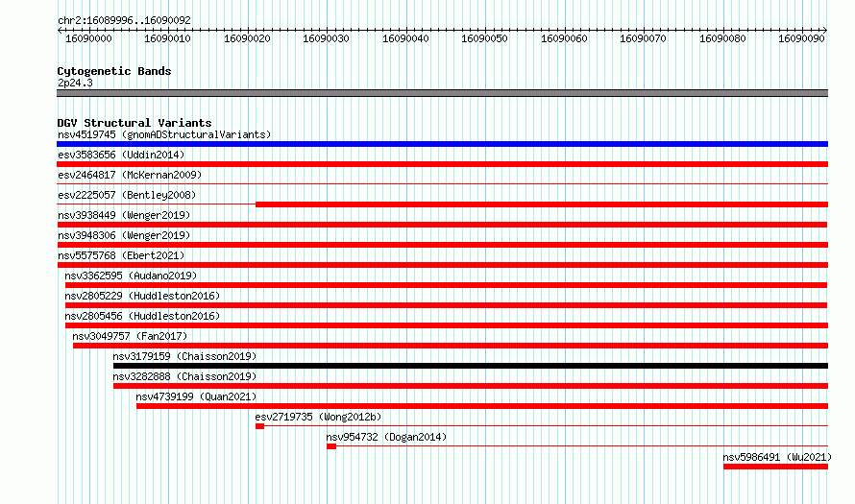
Task: Select the nsv5575768 (Ebert2021) label
Action: 121,255
